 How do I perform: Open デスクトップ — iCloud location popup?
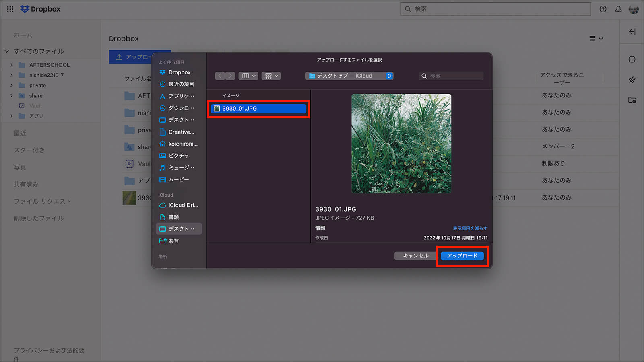pyautogui.click(x=349, y=76)
